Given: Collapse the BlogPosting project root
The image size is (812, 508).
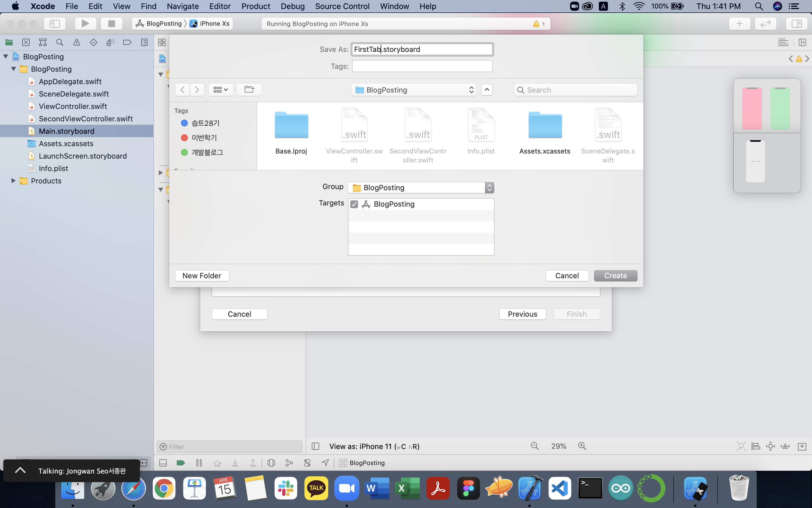Looking at the screenshot, I should tap(6, 56).
